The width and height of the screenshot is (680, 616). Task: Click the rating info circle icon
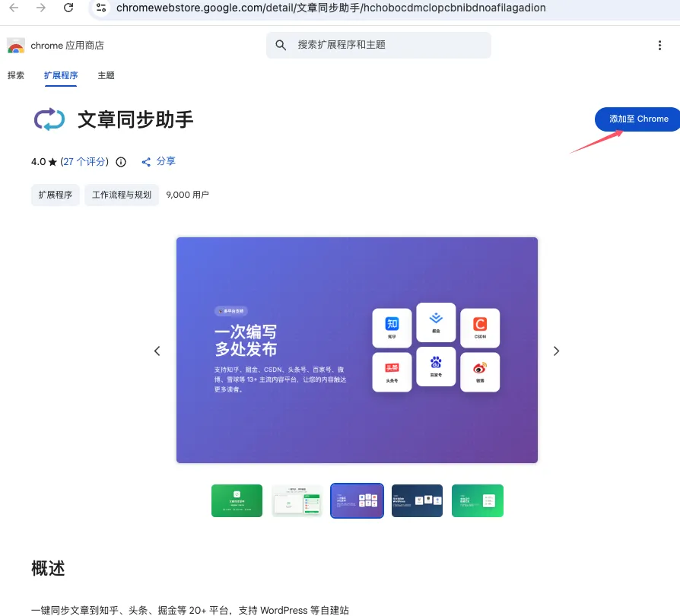(x=121, y=162)
